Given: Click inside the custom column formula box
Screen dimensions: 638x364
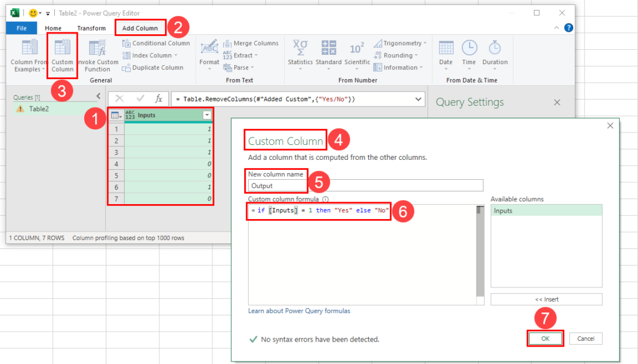Looking at the screenshot, I should pyautogui.click(x=362, y=254).
